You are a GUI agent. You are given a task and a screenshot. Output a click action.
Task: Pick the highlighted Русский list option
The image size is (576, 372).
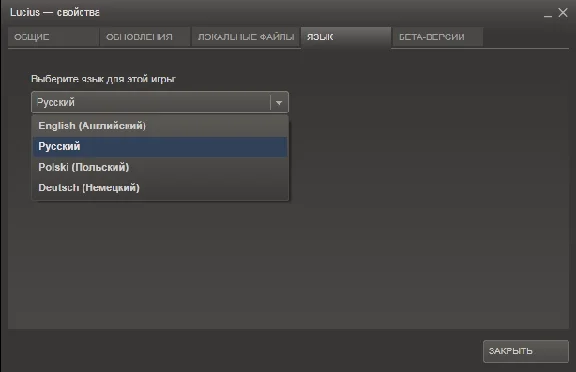click(x=160, y=147)
